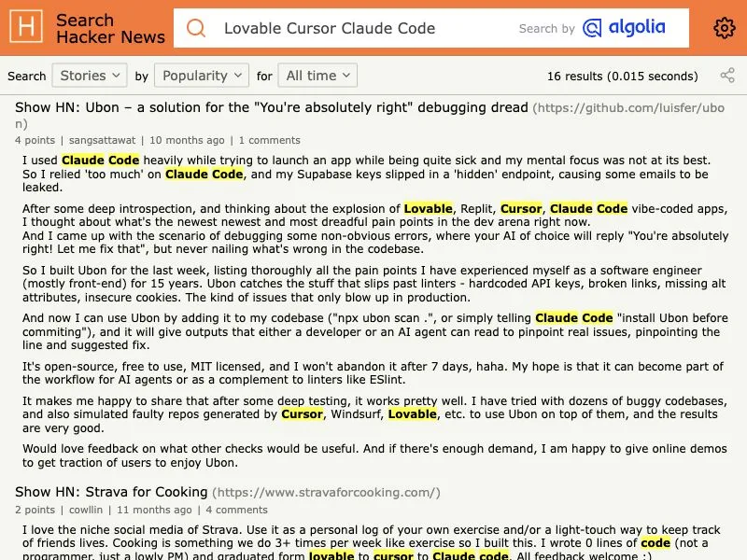This screenshot has height=560, width=747.
Task: Open author sangsattawat's profile
Action: pos(102,140)
